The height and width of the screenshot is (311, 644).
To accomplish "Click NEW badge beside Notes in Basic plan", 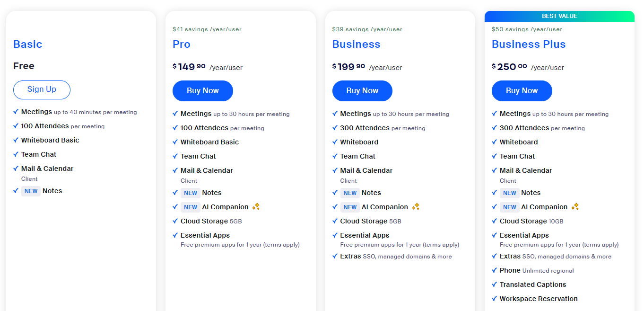I will tap(31, 191).
